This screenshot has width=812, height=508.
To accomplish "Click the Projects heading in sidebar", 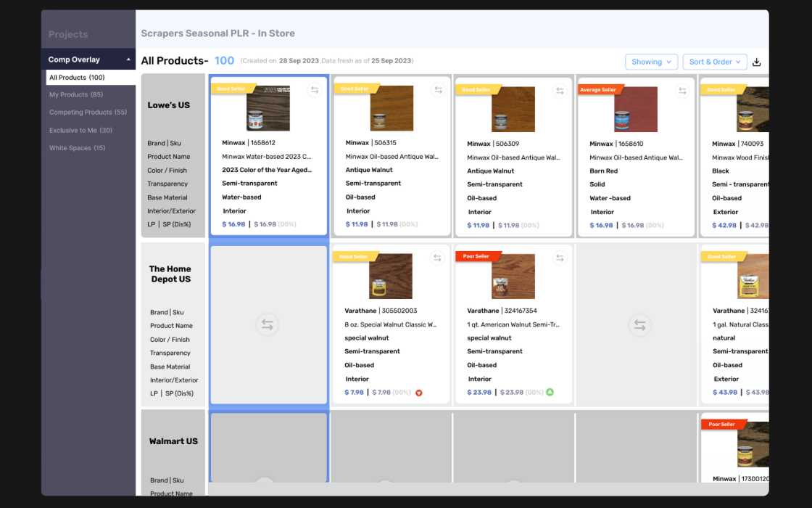I will pos(68,34).
